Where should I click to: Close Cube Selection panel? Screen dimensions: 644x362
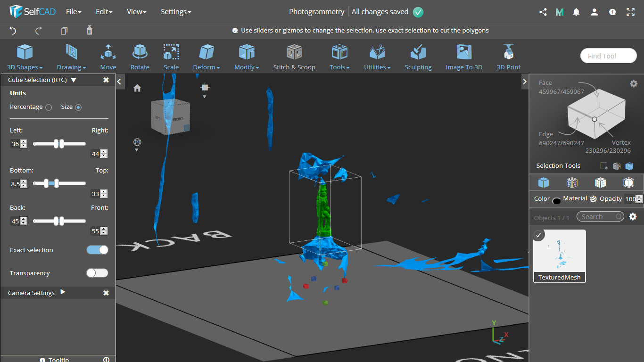tap(106, 80)
